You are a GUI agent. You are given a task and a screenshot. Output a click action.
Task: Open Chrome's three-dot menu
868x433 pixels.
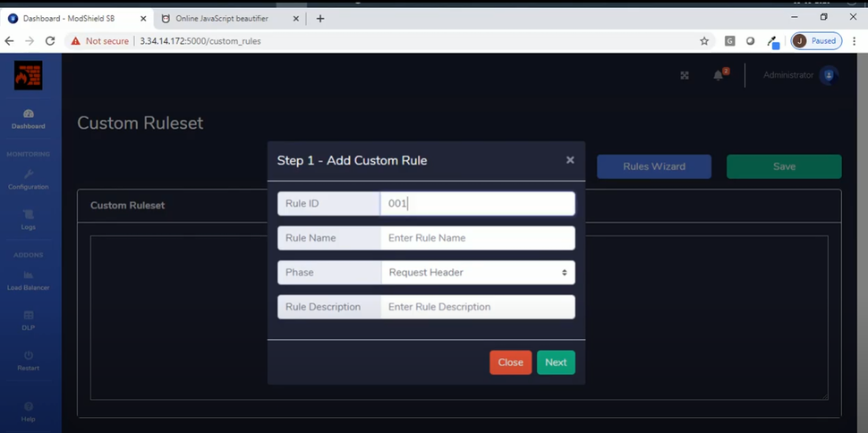click(854, 41)
